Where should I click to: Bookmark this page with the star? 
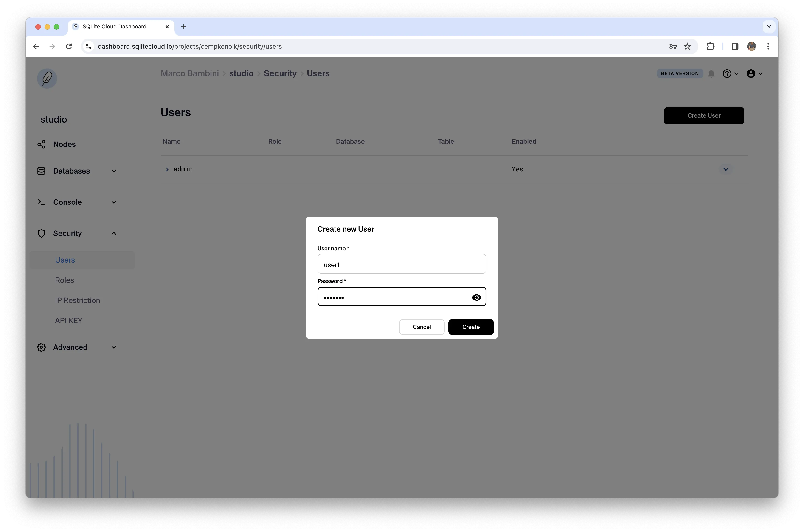click(687, 46)
